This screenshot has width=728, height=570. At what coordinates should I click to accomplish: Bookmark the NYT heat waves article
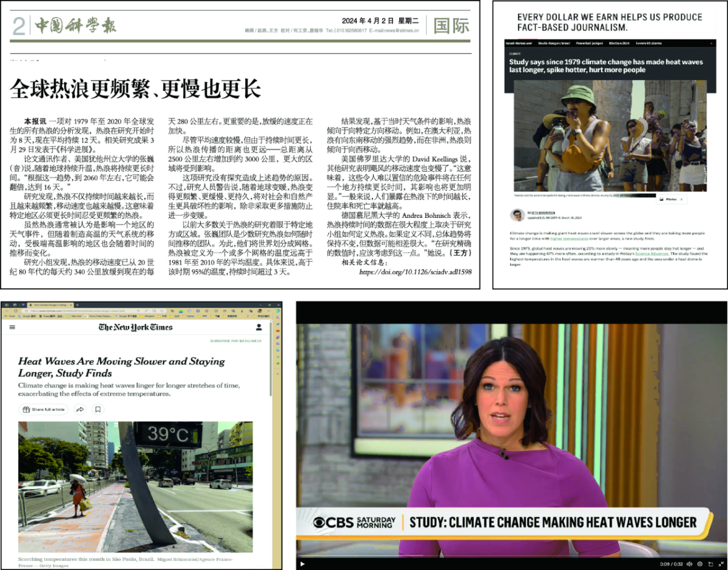coord(97,409)
